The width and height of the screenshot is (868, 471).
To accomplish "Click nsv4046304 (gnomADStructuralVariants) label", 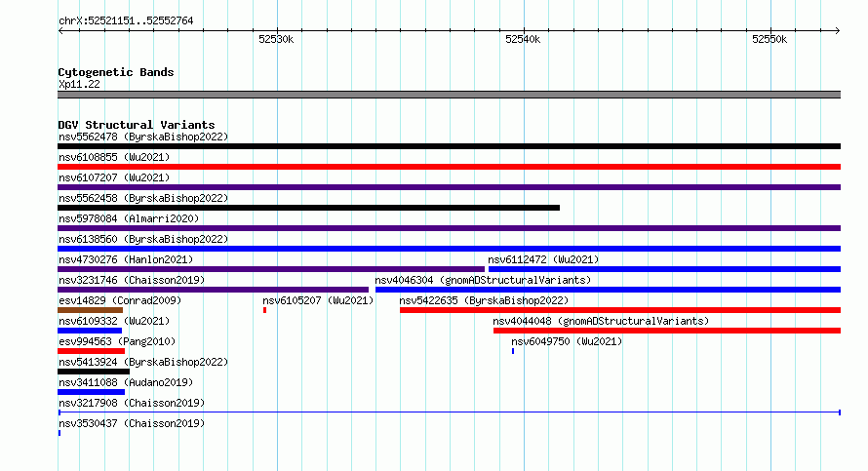I will point(483,280).
